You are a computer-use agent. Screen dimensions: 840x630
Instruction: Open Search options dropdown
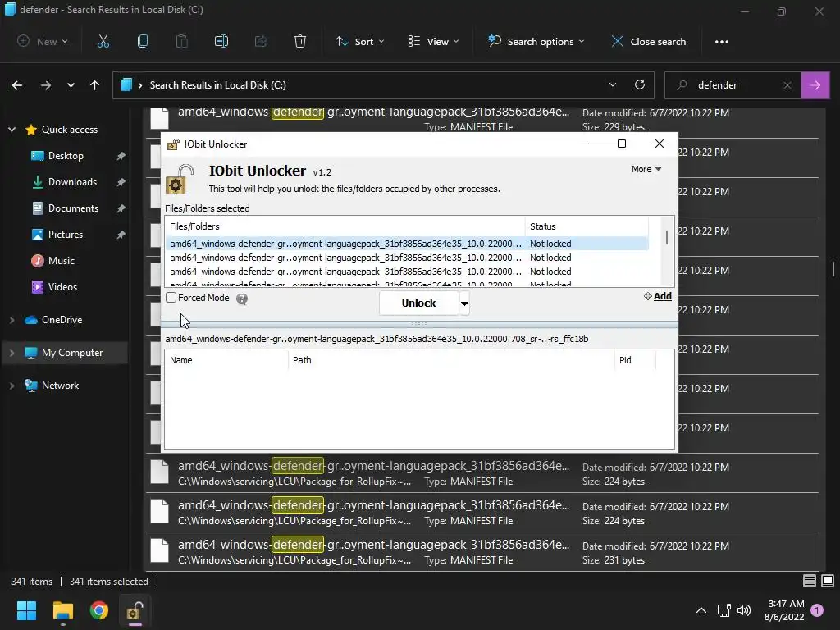point(536,41)
